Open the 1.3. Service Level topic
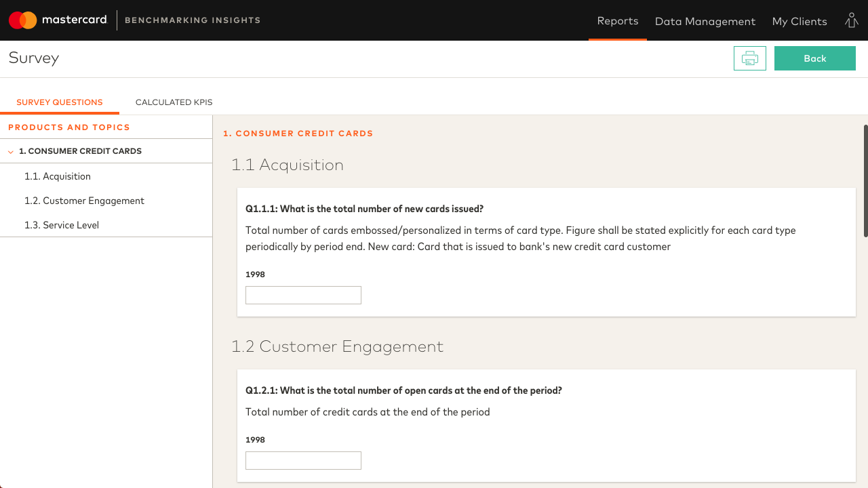This screenshot has height=488, width=868. (x=62, y=224)
